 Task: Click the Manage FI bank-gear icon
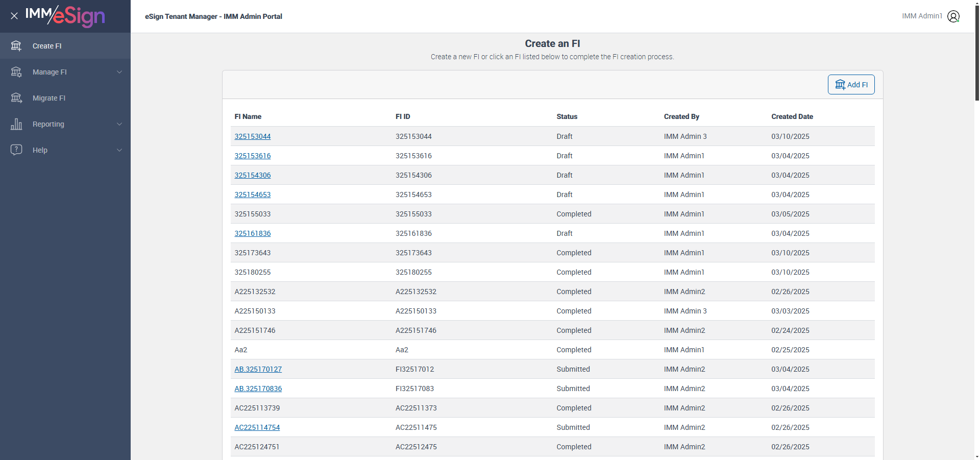pyautogui.click(x=16, y=72)
